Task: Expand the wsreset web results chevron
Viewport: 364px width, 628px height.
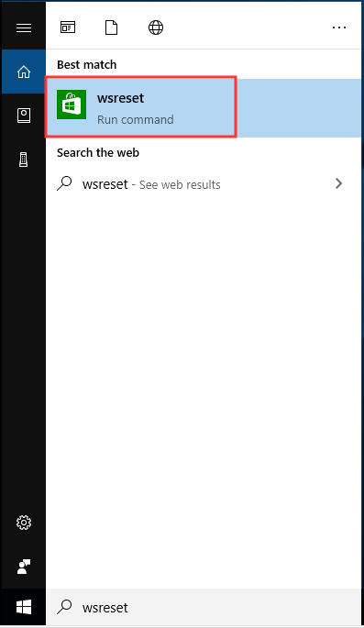Action: coord(338,183)
